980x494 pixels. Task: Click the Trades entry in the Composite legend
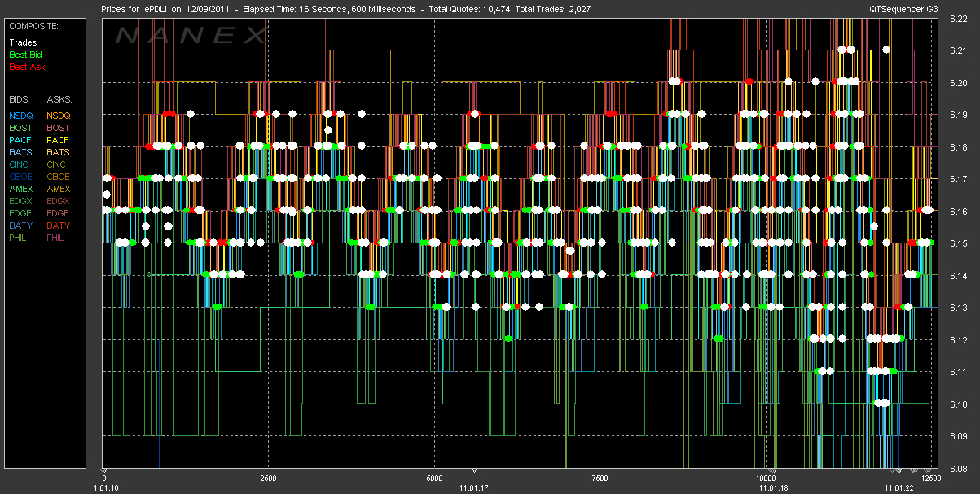coord(23,42)
